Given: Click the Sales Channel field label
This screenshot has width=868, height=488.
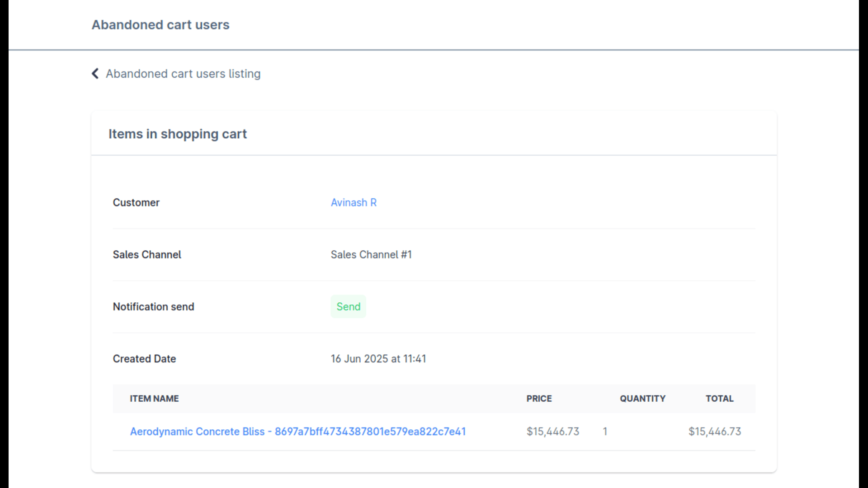Looking at the screenshot, I should (147, 255).
